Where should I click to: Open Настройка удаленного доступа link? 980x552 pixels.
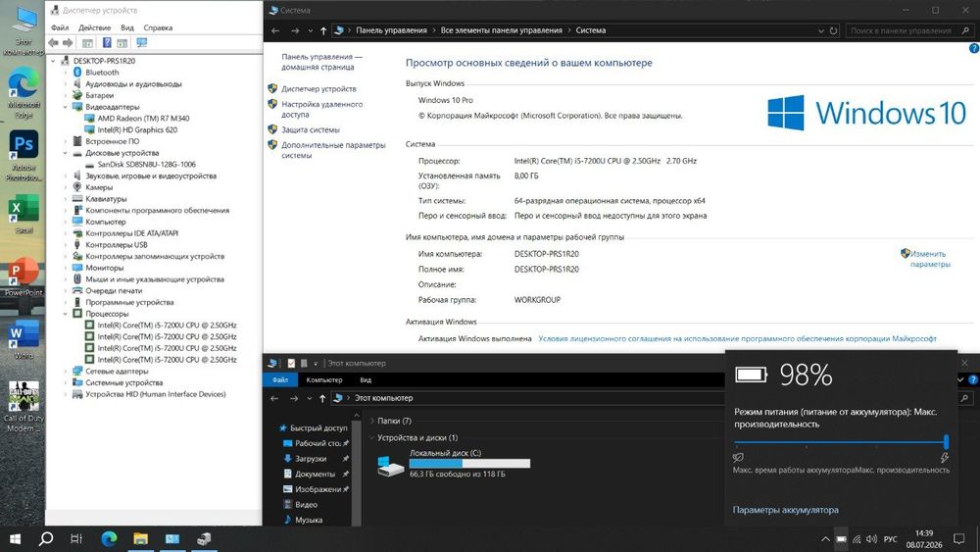[x=321, y=110]
